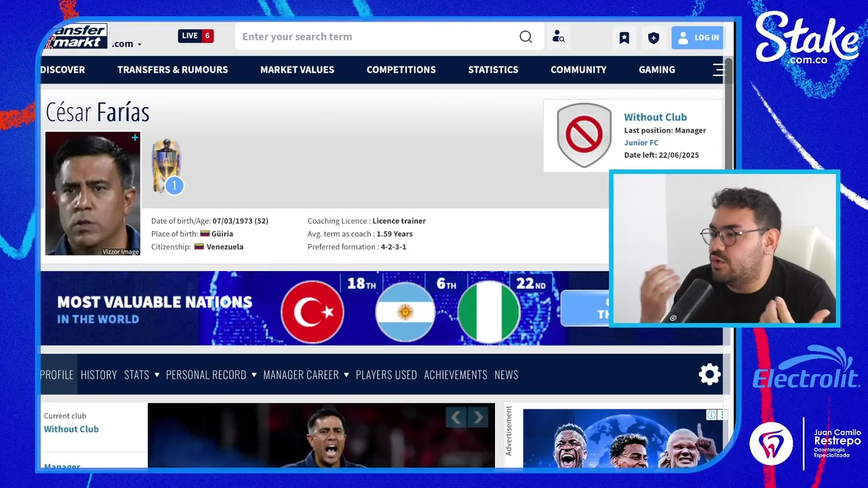Open MARKET VALUES menu
The height and width of the screenshot is (488, 868).
[297, 69]
